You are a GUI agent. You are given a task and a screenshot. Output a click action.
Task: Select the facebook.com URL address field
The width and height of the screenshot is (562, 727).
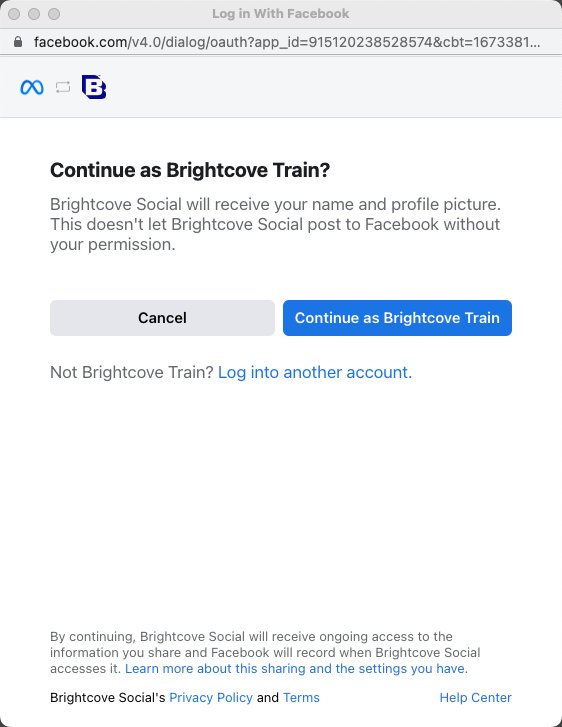pos(287,42)
